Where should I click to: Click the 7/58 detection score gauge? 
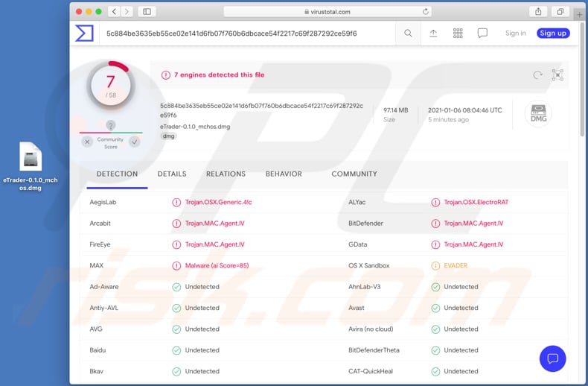pos(111,86)
